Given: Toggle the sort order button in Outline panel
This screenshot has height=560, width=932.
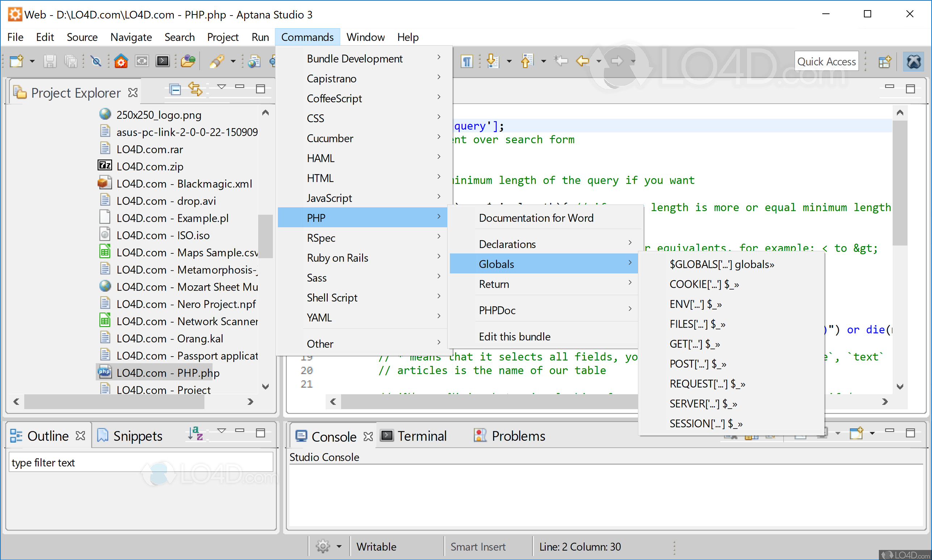Looking at the screenshot, I should click(x=196, y=434).
